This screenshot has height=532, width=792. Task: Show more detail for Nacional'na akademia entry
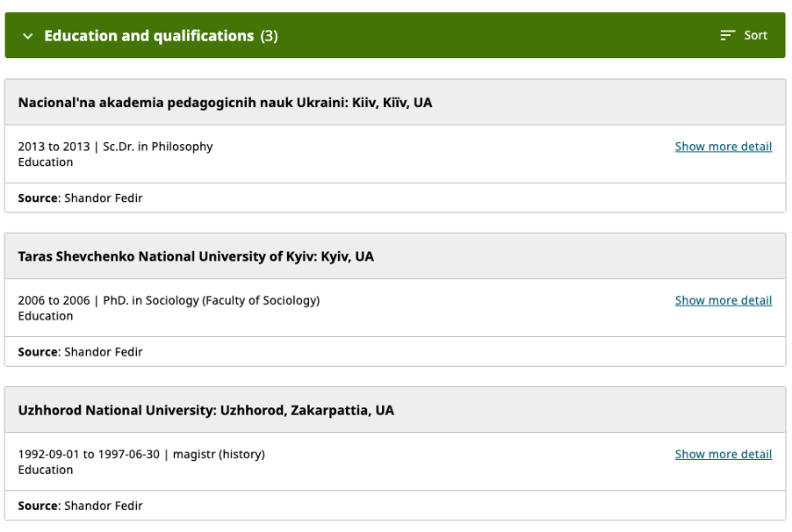click(x=723, y=147)
